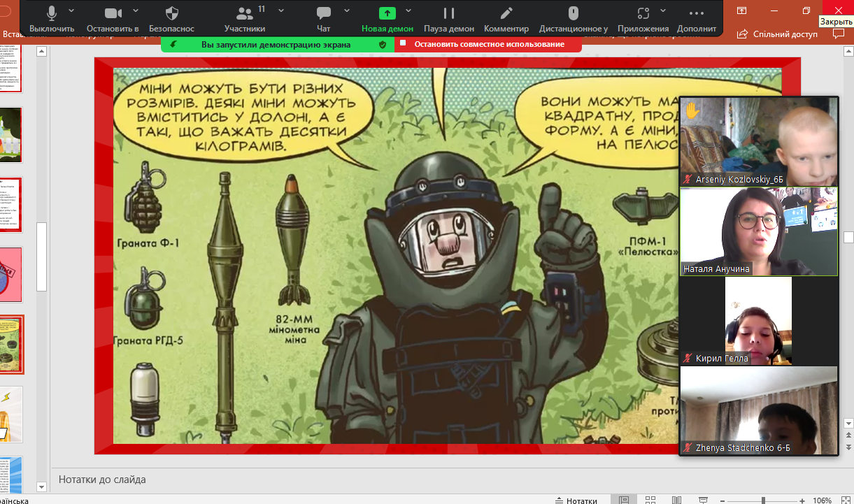Show the Участники participants list
This screenshot has width=854, height=504.
[x=245, y=19]
